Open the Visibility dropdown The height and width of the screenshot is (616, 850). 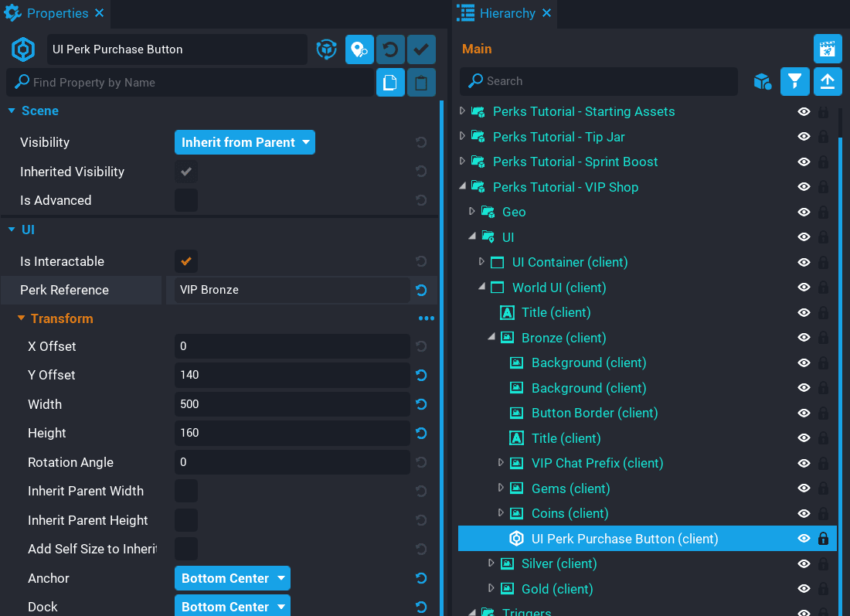point(244,142)
